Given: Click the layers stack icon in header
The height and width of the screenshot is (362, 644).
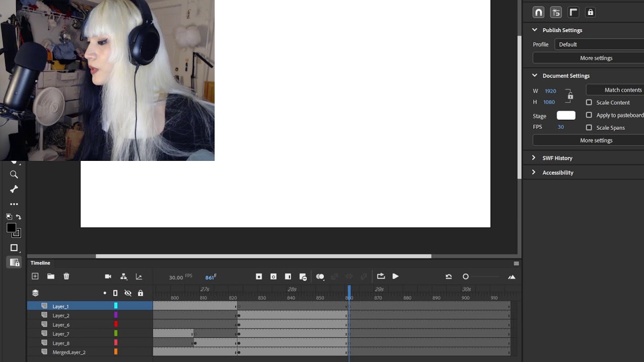Looking at the screenshot, I should coord(35,293).
